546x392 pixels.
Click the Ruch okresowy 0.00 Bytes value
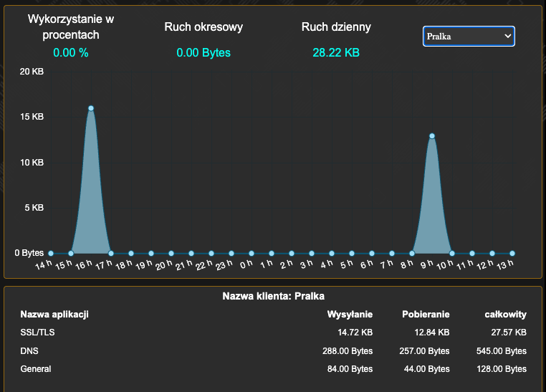[x=203, y=52]
